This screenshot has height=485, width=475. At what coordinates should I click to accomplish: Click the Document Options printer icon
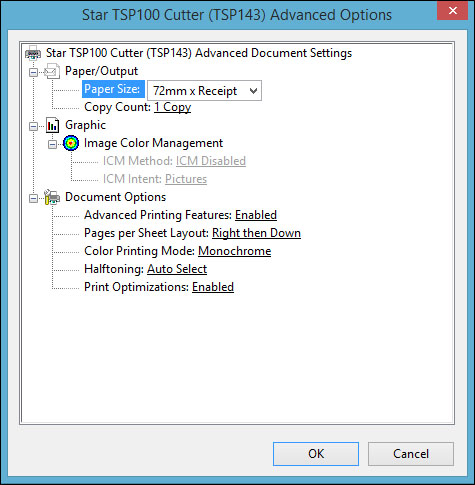[x=52, y=197]
